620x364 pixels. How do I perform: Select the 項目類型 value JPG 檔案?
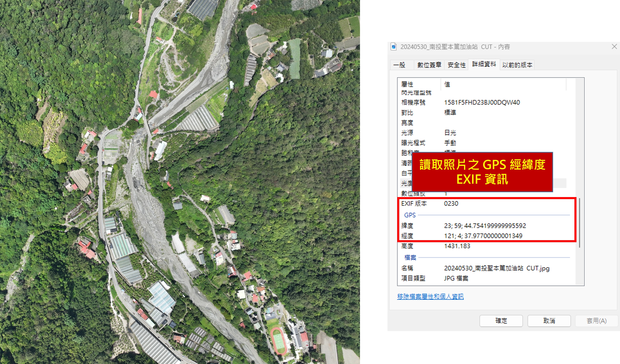click(x=456, y=278)
